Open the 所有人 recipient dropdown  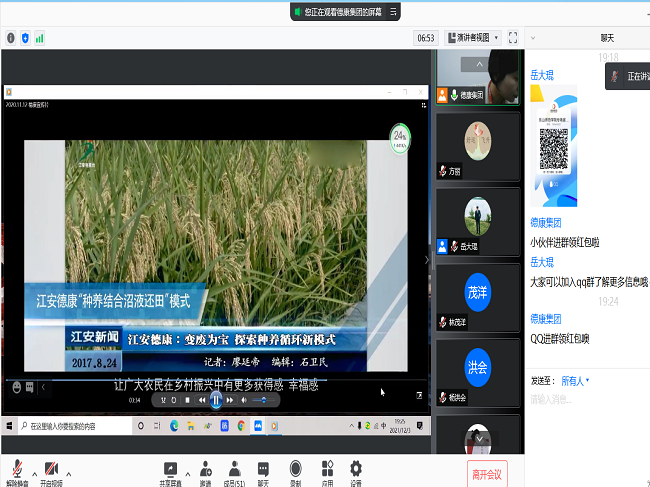tap(575, 381)
